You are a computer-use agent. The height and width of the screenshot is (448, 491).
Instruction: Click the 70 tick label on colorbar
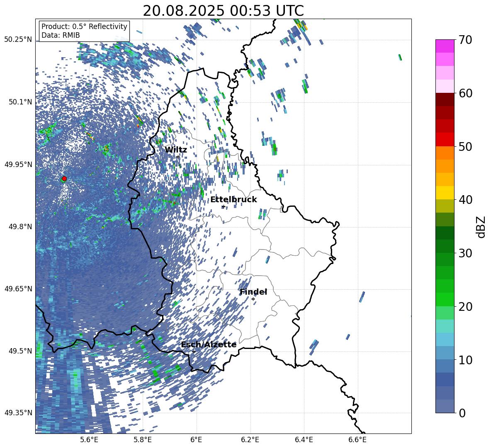(x=465, y=40)
